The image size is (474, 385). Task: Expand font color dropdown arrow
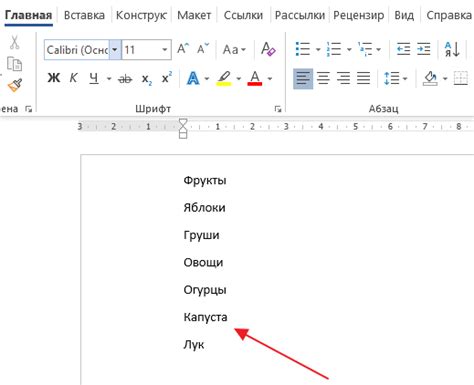click(270, 79)
